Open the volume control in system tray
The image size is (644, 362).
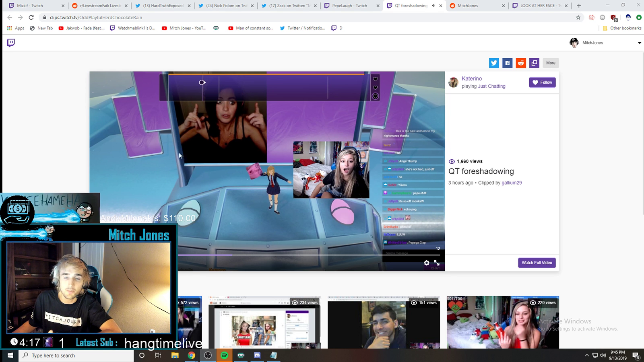click(x=603, y=356)
